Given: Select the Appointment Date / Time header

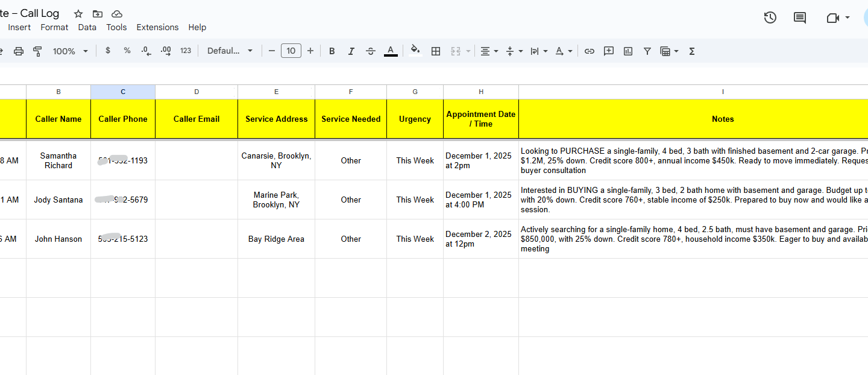Looking at the screenshot, I should coord(481,119).
